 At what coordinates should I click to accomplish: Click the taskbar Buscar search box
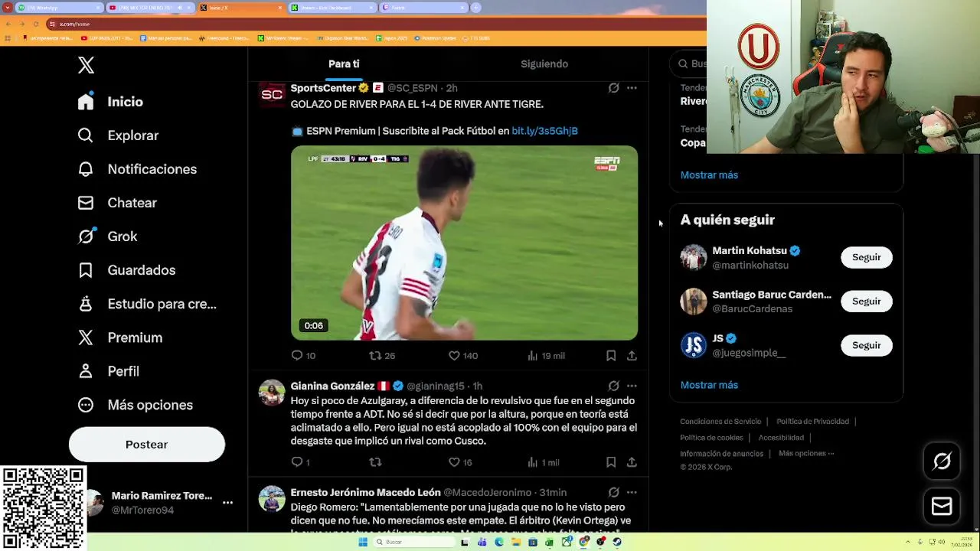(413, 542)
